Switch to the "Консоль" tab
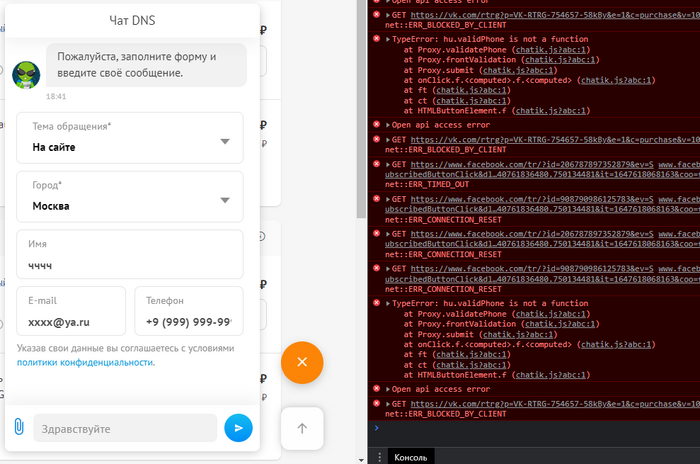Image resolution: width=700 pixels, height=464 pixels. [x=412, y=455]
